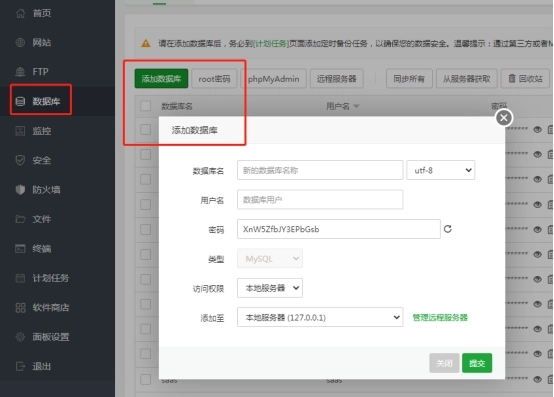Viewport: 554px width, 397px height.
Task: Click the green 添加数据库 button
Action: point(161,78)
